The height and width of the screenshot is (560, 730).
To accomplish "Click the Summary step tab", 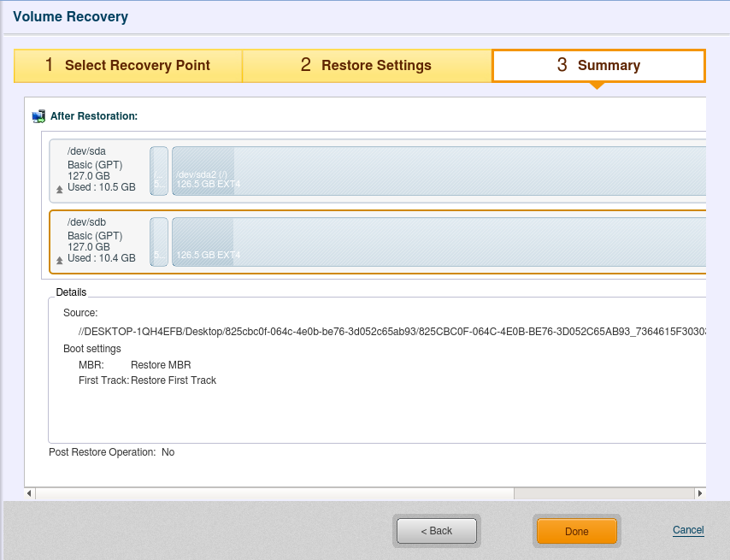I will [x=598, y=66].
